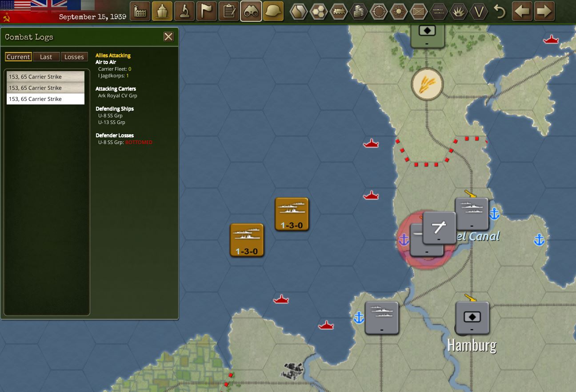The width and height of the screenshot is (576, 392).
Task: Click the forward arrow navigation button
Action: 544,11
